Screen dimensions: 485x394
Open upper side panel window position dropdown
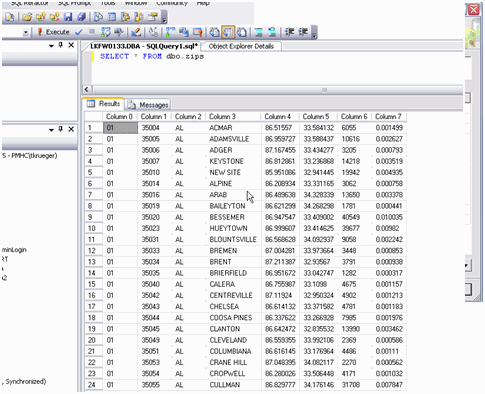pyautogui.click(x=51, y=46)
